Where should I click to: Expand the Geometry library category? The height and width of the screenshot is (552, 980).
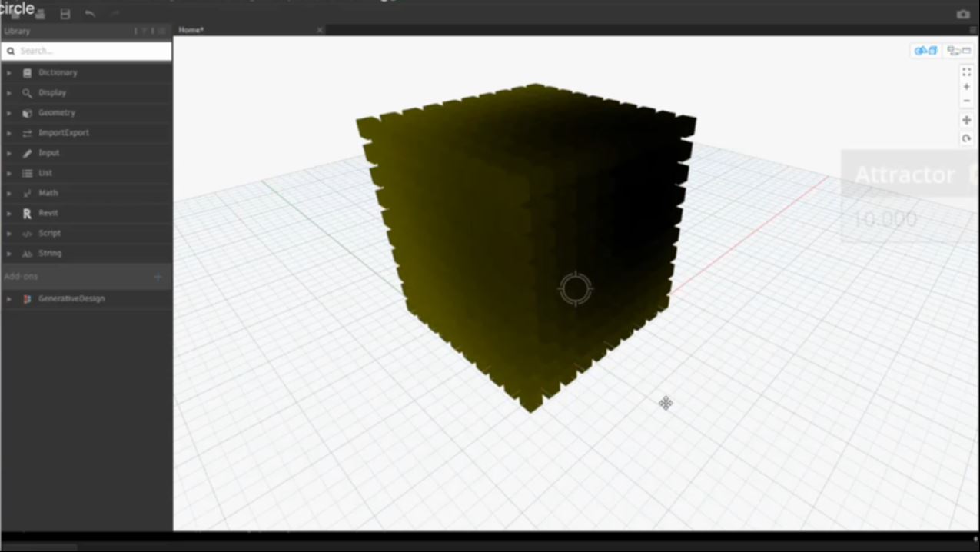(x=9, y=113)
